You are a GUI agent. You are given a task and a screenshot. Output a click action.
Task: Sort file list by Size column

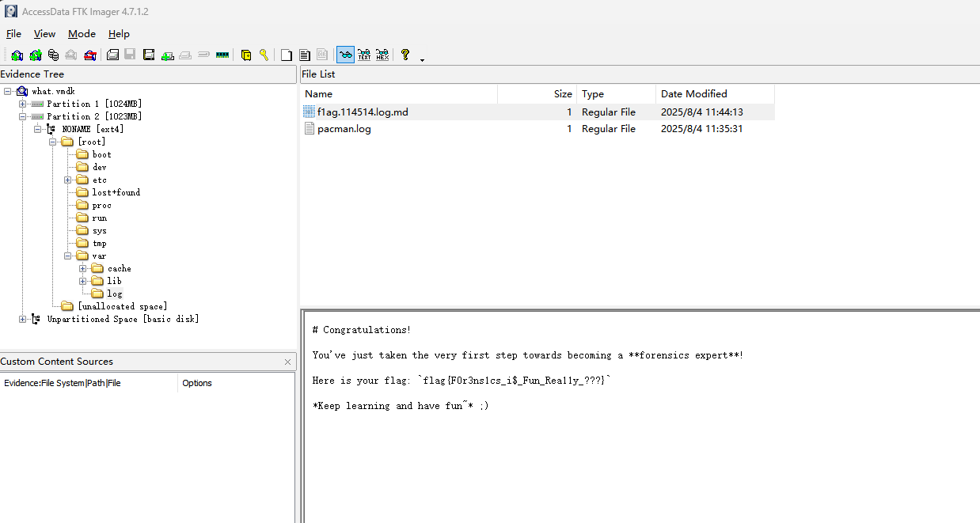click(537, 93)
